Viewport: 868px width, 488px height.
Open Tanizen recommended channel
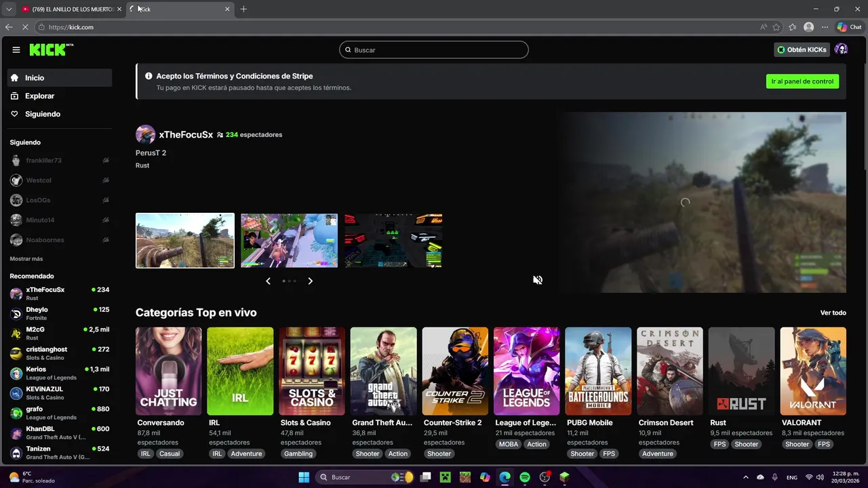coord(60,453)
